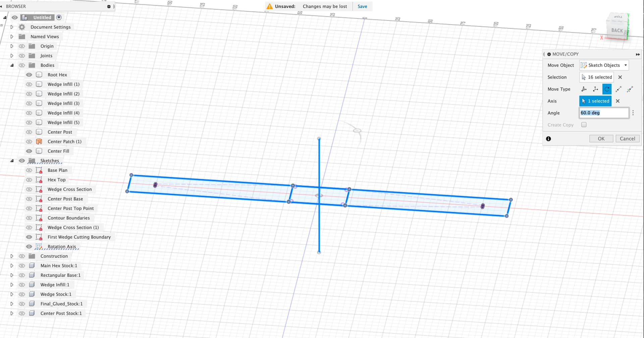The height and width of the screenshot is (338, 644).
Task: Expand Origin node
Action: (12, 46)
